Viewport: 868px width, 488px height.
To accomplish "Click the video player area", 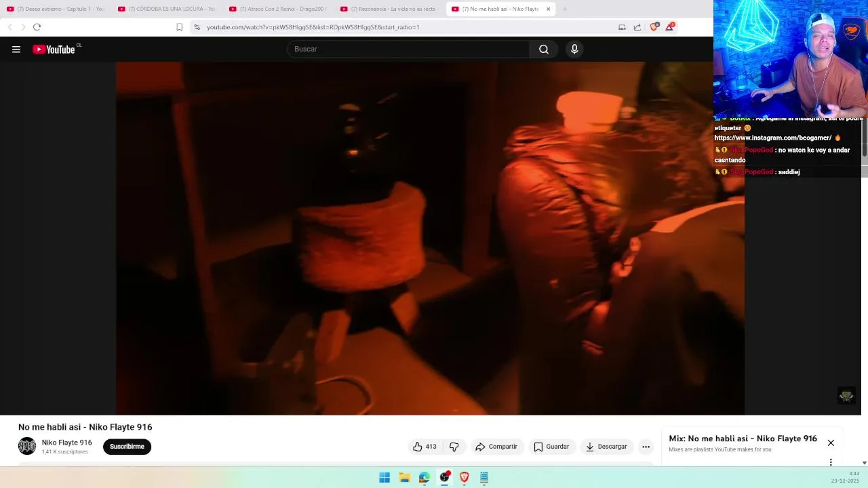I will [x=430, y=238].
